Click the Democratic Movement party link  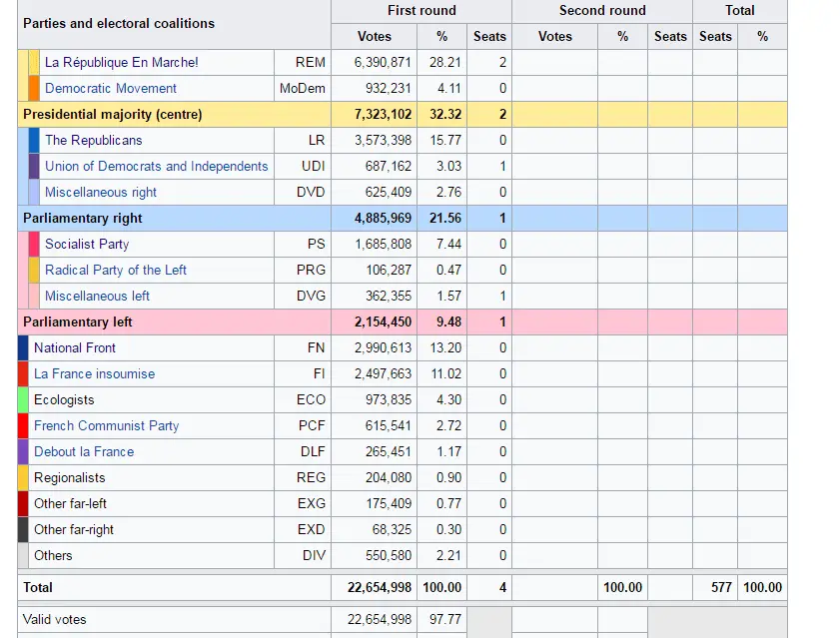[x=110, y=88]
